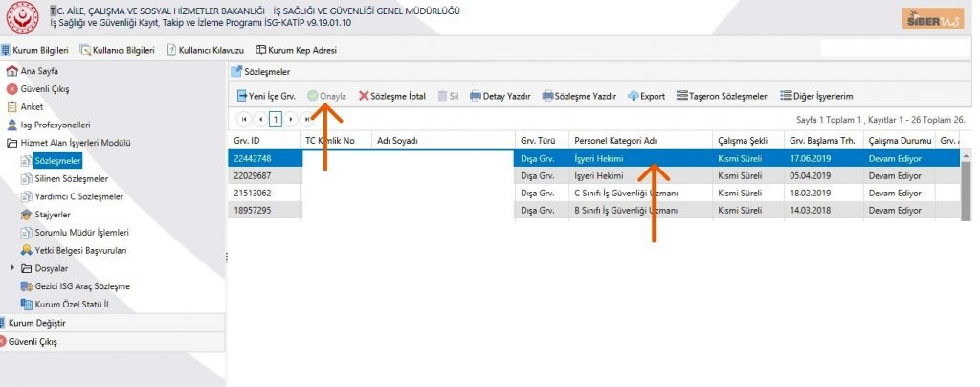Viewport: 980px width, 387px height.
Task: Open Kurum Bilgileri menu
Action: click(37, 50)
